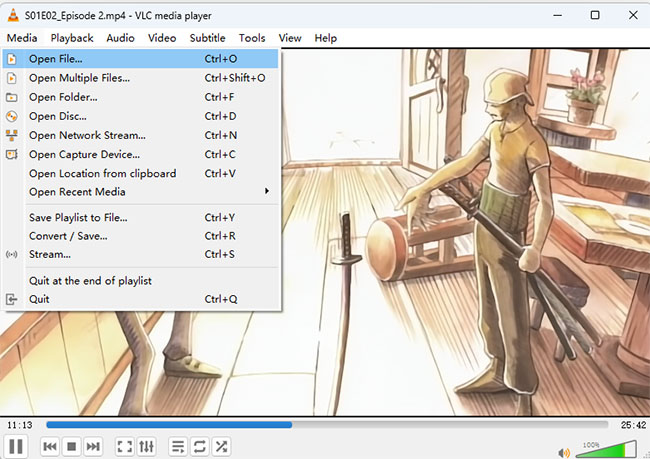
Task: Minimize the VLC window
Action: [x=558, y=15]
